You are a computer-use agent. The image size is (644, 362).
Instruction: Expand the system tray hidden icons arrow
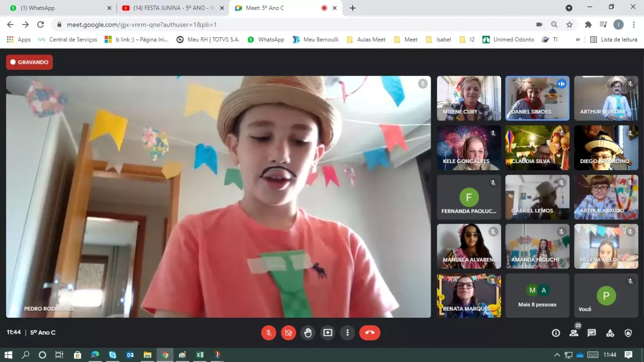point(557,355)
